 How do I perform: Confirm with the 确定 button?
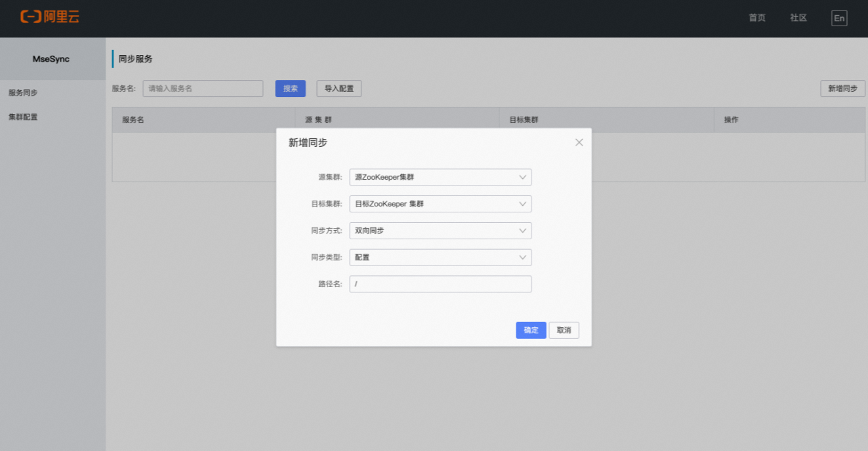click(531, 330)
